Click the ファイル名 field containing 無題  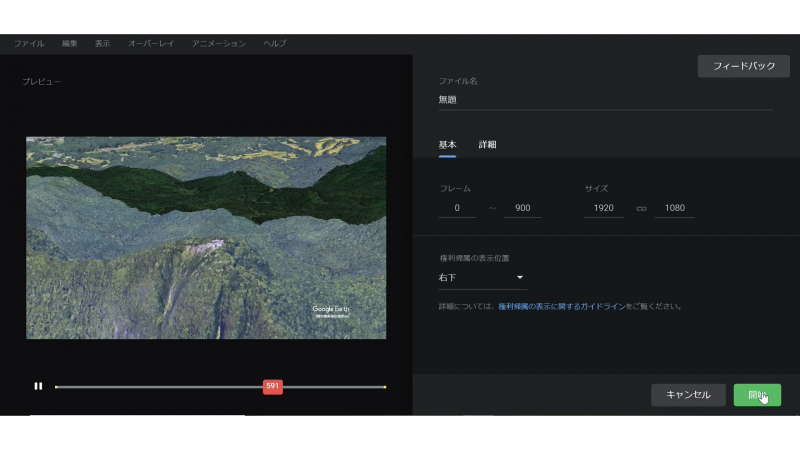tap(605, 100)
